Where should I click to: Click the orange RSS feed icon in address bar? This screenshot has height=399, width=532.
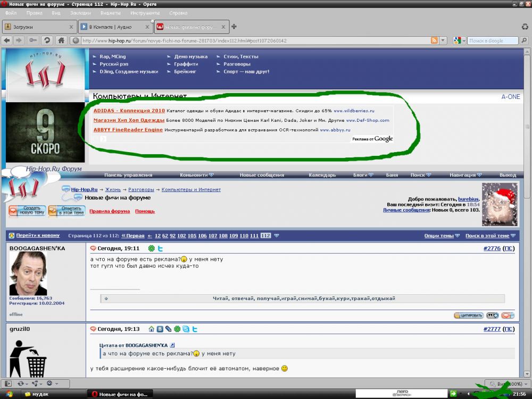coord(434,40)
